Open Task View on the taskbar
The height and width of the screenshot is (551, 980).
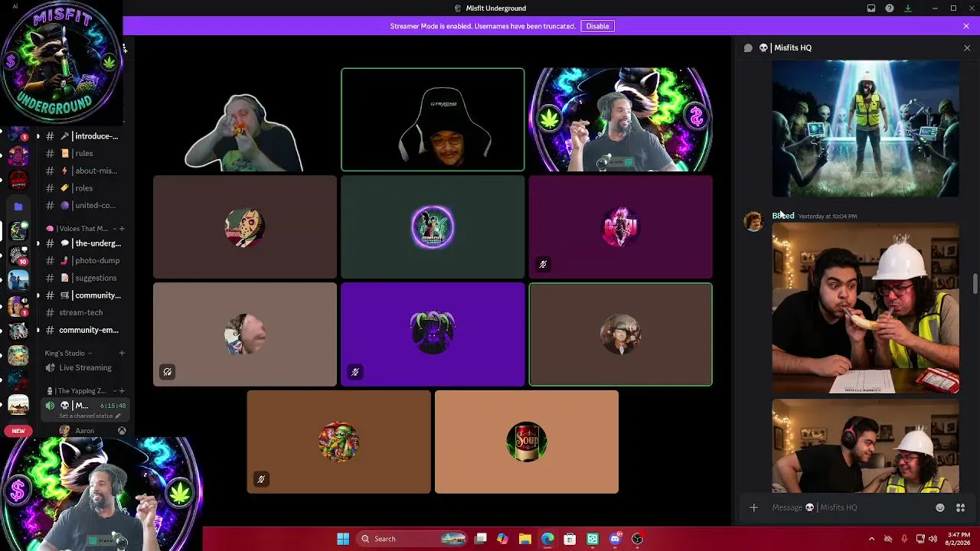pos(481,539)
